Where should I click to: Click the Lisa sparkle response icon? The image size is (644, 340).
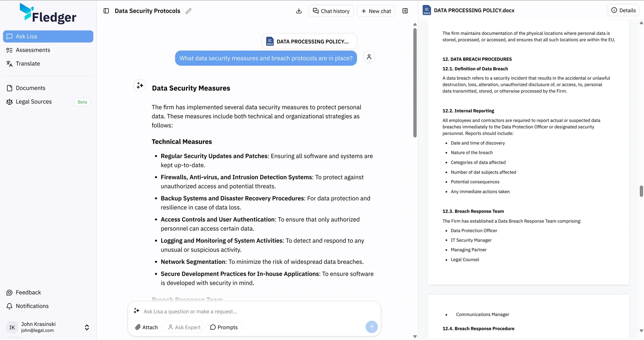coord(140,85)
